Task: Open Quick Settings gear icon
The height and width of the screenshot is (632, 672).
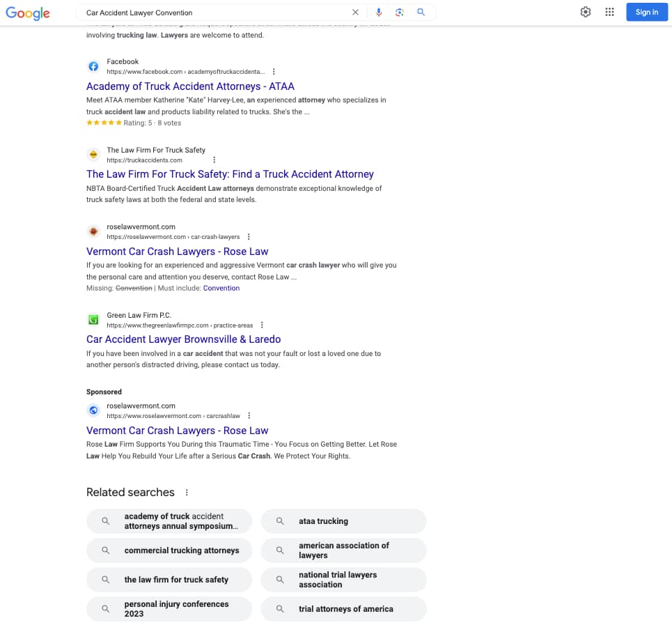Action: [586, 12]
